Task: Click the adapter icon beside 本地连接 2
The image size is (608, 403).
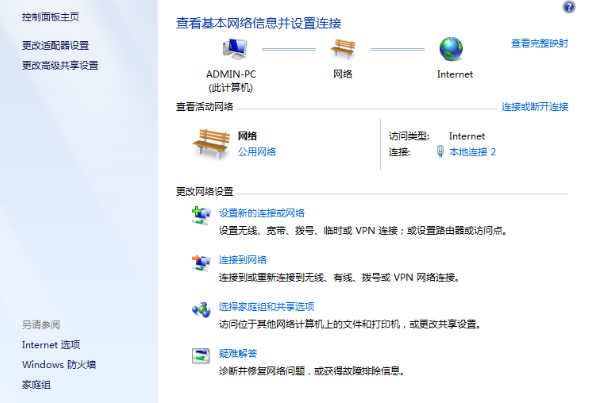Action: coord(440,152)
